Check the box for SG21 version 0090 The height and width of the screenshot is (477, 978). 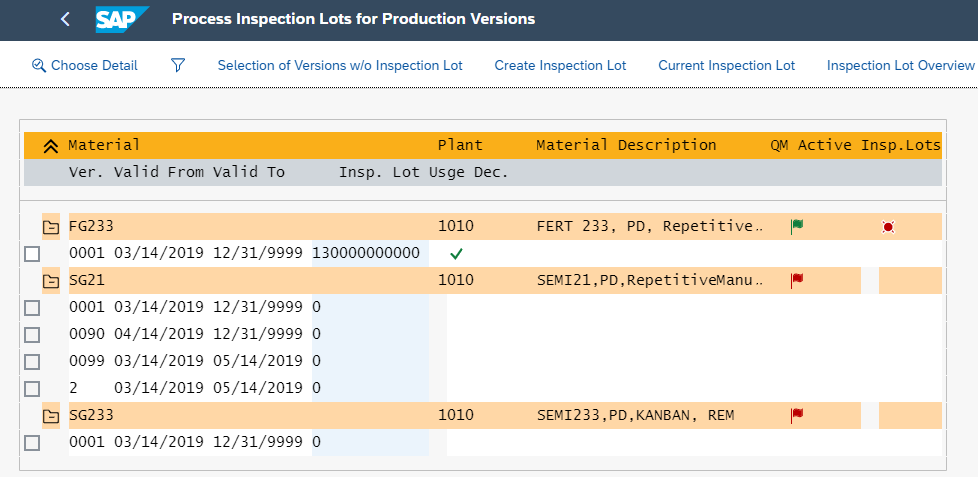coord(32,335)
